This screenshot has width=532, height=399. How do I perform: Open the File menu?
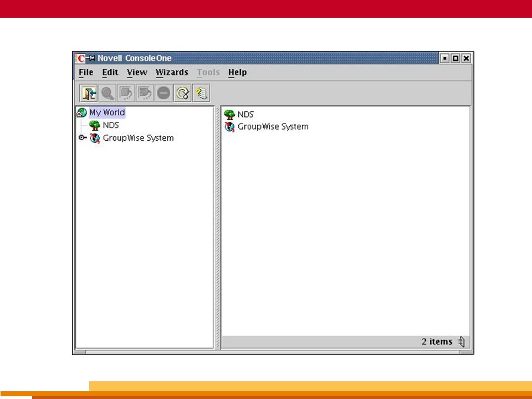coord(86,72)
